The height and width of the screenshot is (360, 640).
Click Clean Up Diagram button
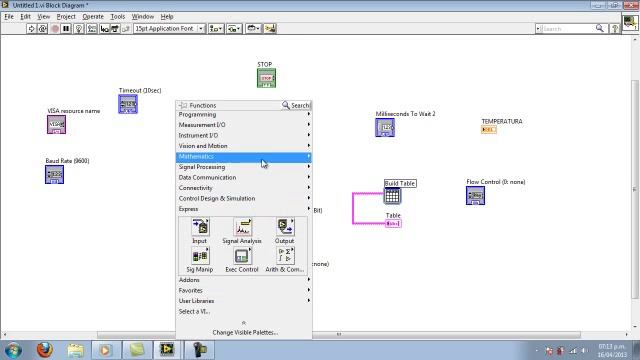click(x=270, y=29)
